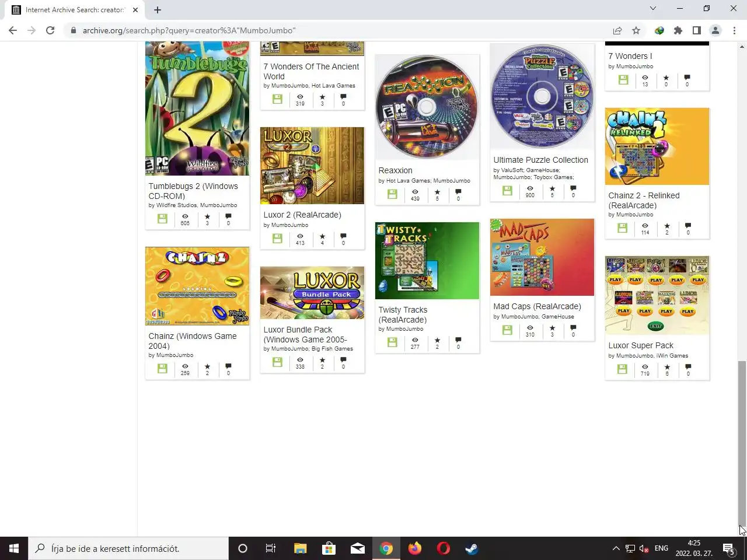This screenshot has height=560, width=747.
Task: Open the Mad Caps (RealArcade) title link
Action: (x=537, y=306)
